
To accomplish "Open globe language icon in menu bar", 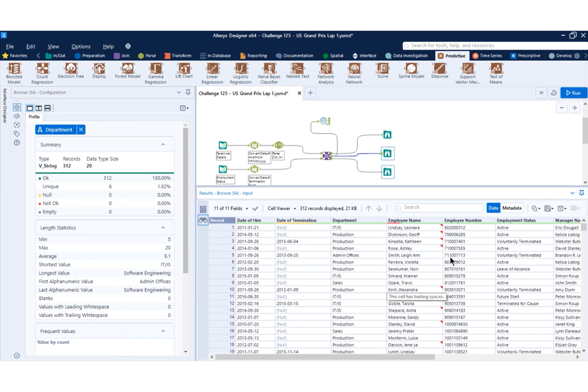I will click(x=128, y=46).
